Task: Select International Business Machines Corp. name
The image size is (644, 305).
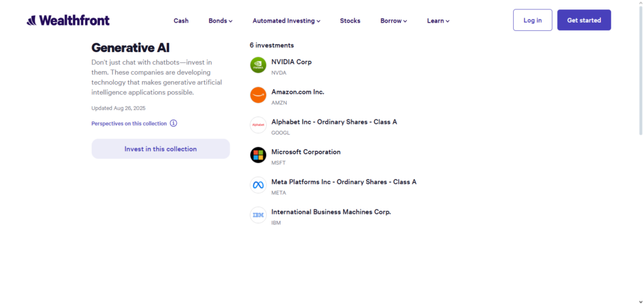Action: tap(331, 212)
